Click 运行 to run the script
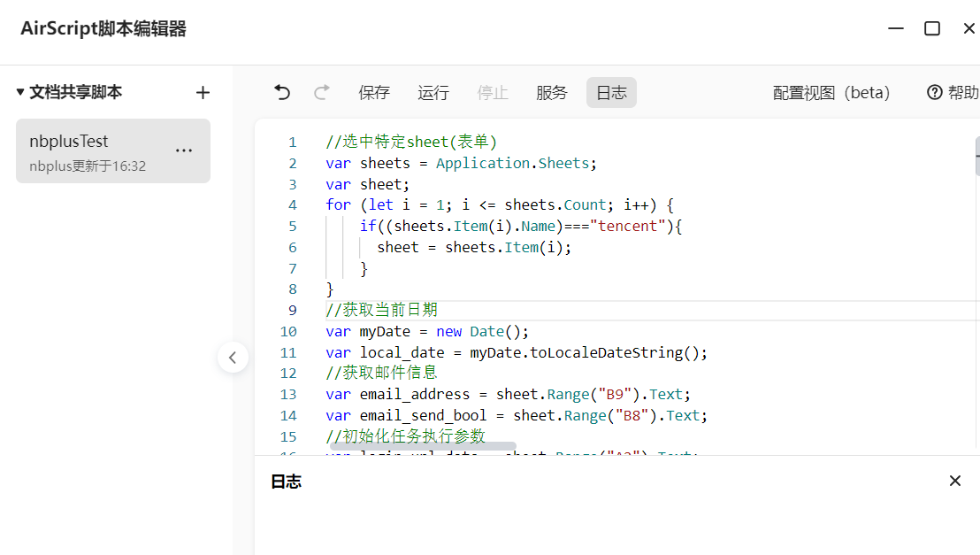This screenshot has height=555, width=980. coord(433,92)
